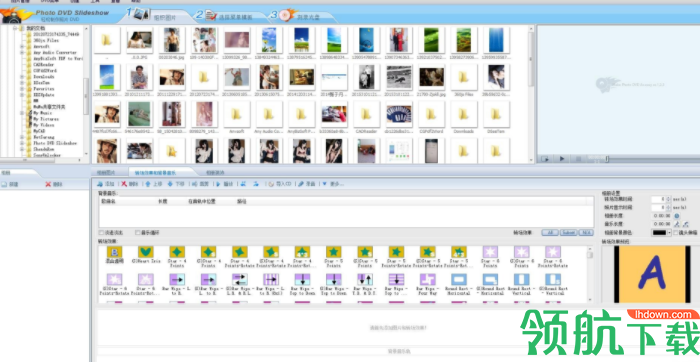700x362 pixels.
Task: Switch to the 相册图片 sub-tab
Action: coord(106,172)
